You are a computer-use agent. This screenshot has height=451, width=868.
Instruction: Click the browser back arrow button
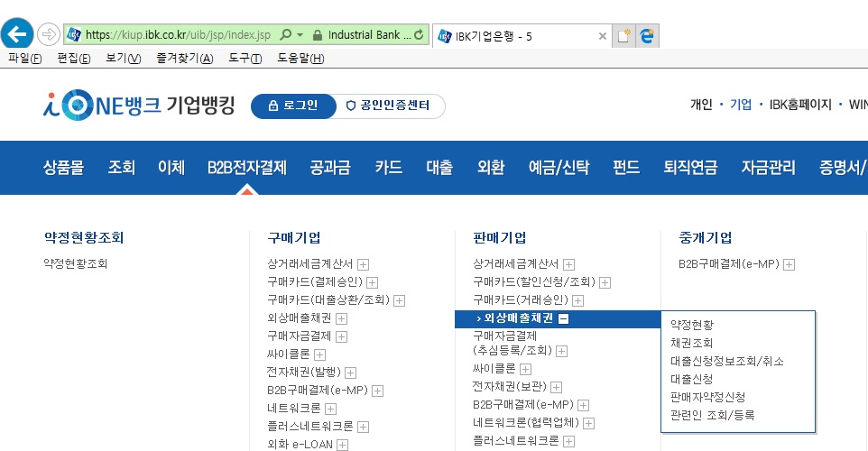(x=19, y=34)
